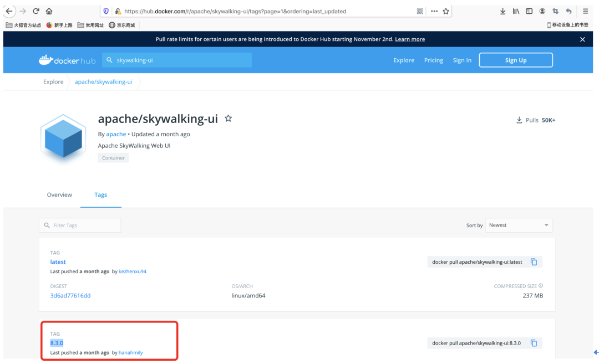Open the QR code icon in address bar
599x364 pixels.
[x=420, y=11]
